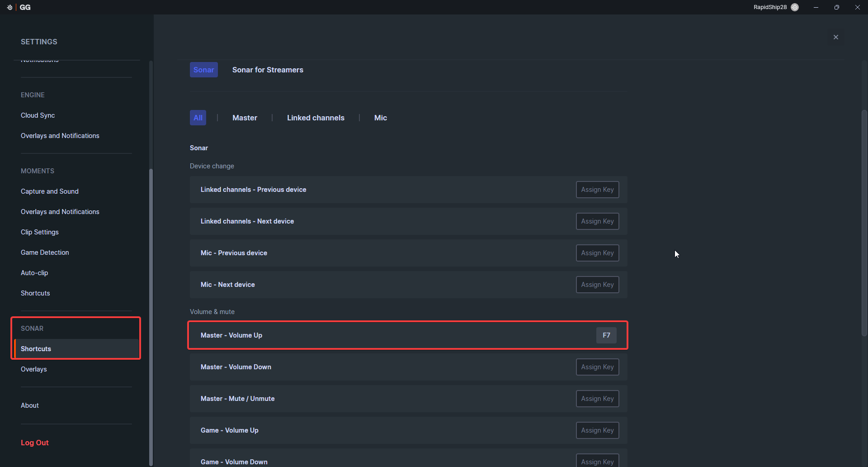Open Cloud Sync settings
The height and width of the screenshot is (467, 868).
coord(38,115)
